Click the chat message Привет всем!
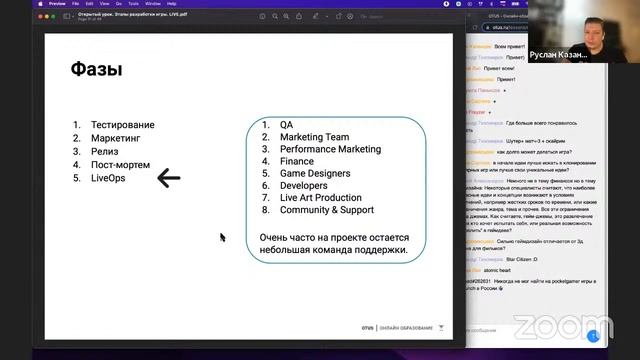Viewport: 640px width, 360px height. click(499, 69)
